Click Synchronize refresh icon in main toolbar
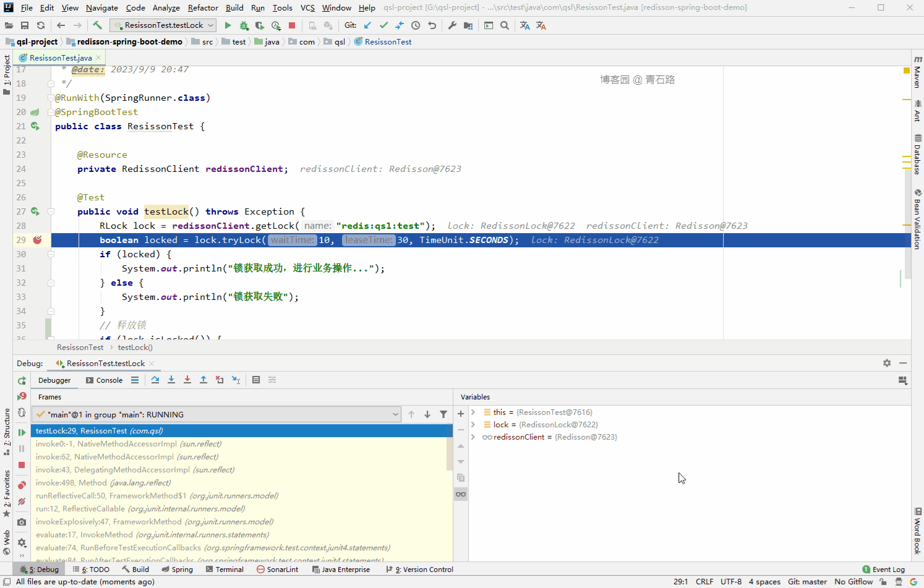924x588 pixels. [41, 25]
